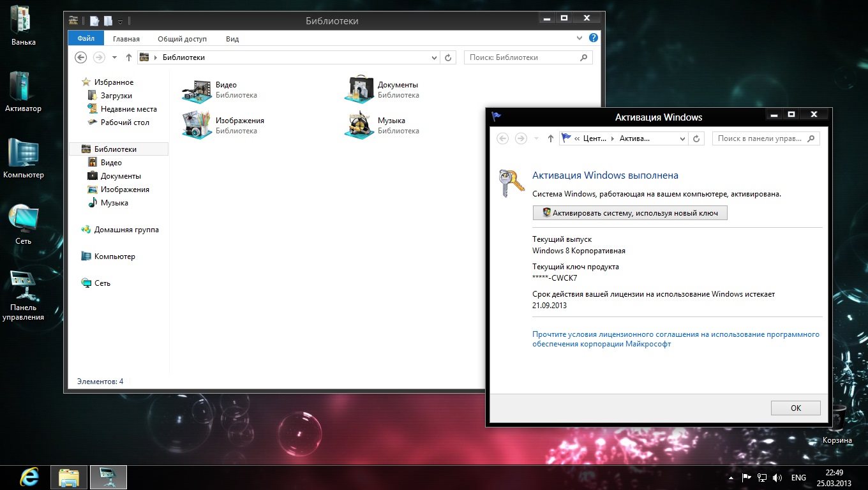Click OK in Активация Windows
The image size is (868, 490).
tap(796, 408)
